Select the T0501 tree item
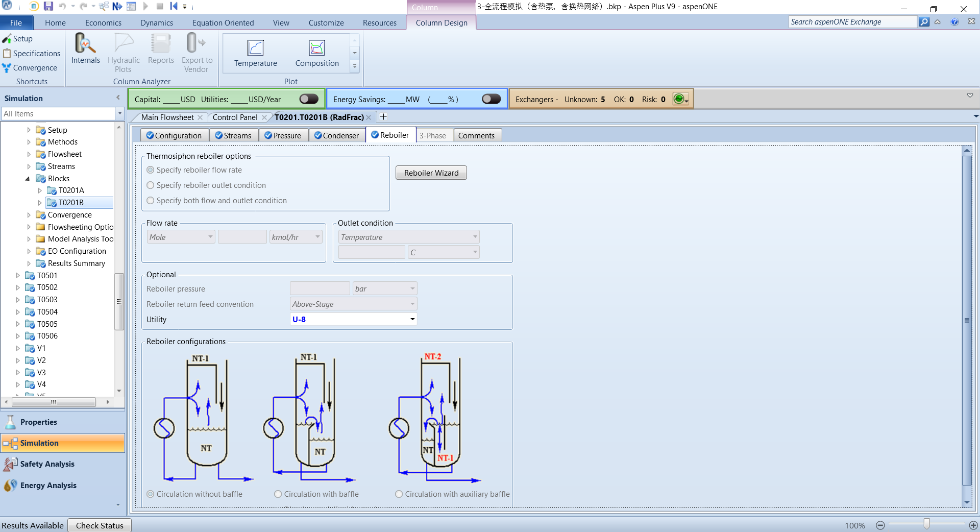 point(47,275)
